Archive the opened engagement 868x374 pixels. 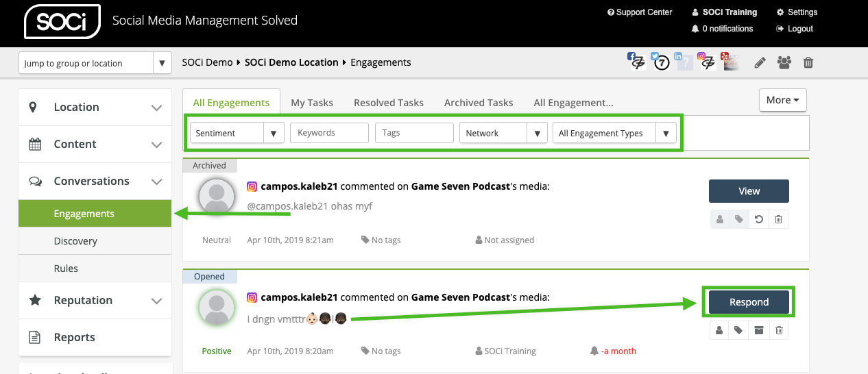pyautogui.click(x=758, y=331)
